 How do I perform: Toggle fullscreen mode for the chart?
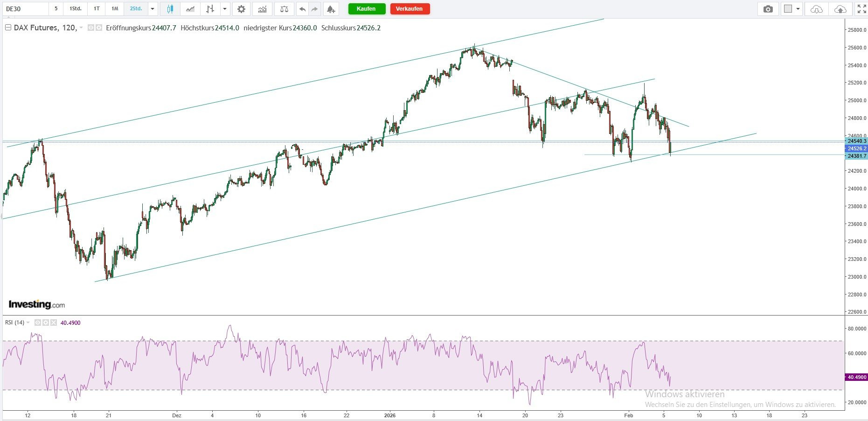click(x=861, y=9)
